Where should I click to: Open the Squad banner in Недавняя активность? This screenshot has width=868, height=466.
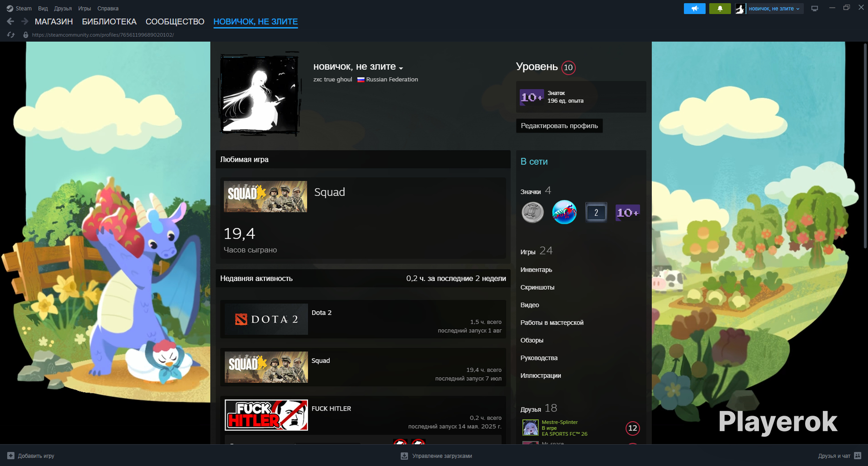pyautogui.click(x=266, y=367)
